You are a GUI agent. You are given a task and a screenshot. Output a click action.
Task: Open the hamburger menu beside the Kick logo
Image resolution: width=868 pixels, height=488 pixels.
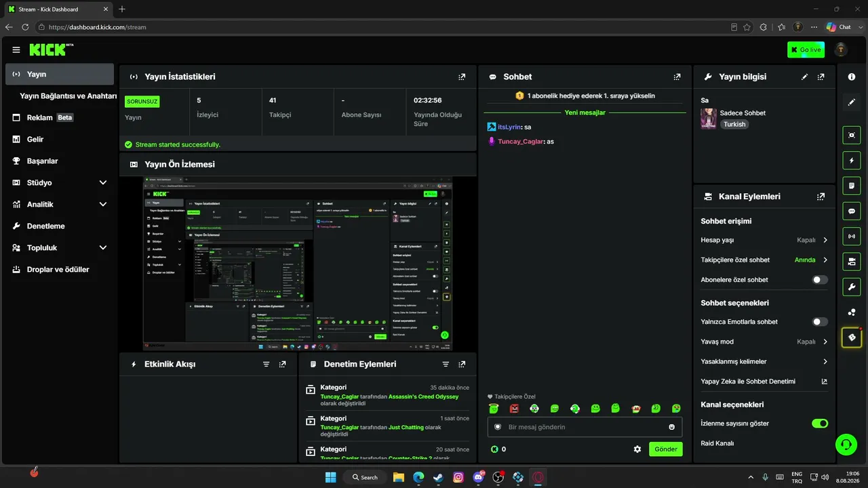pyautogui.click(x=16, y=49)
